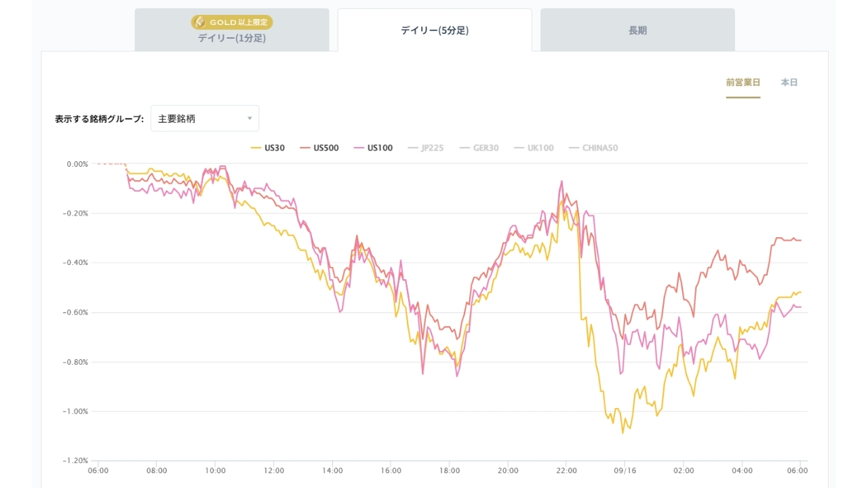Screen dimensions: 868x488
Task: Open the 長期 tab
Action: (637, 30)
